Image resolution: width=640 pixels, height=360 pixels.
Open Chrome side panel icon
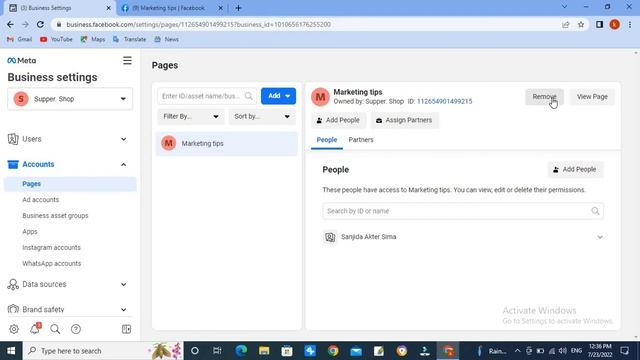[599, 24]
